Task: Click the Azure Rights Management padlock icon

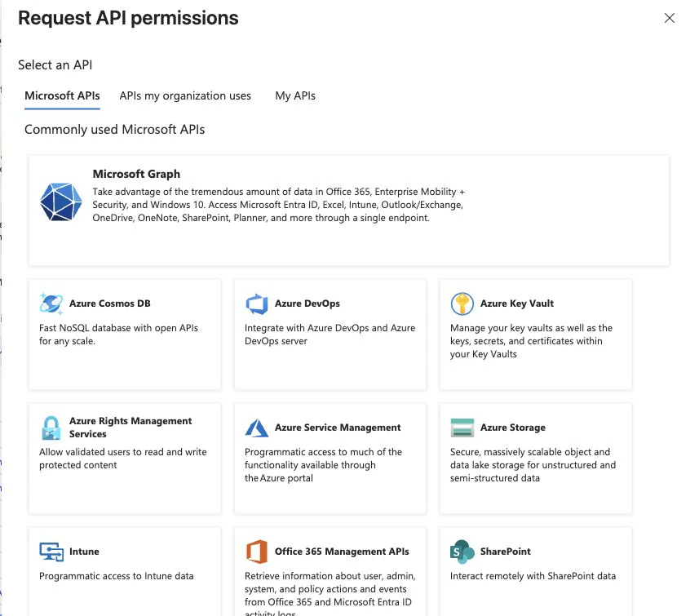Action: pyautogui.click(x=51, y=428)
